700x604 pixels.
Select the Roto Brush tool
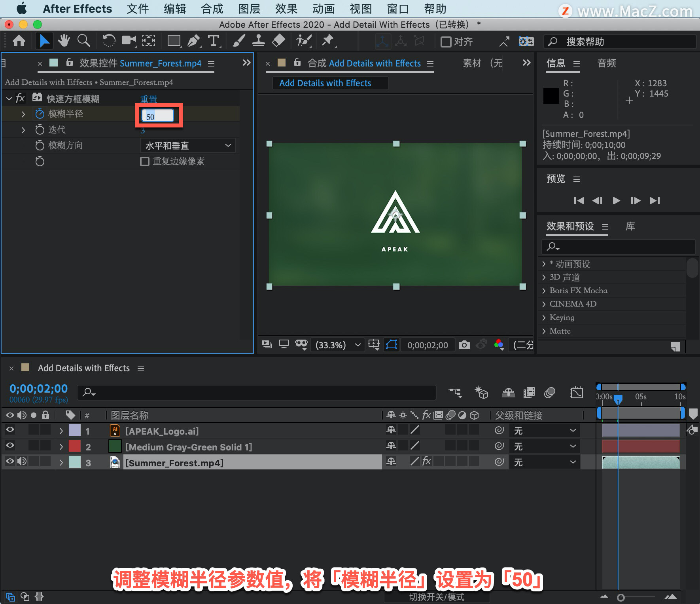click(304, 41)
